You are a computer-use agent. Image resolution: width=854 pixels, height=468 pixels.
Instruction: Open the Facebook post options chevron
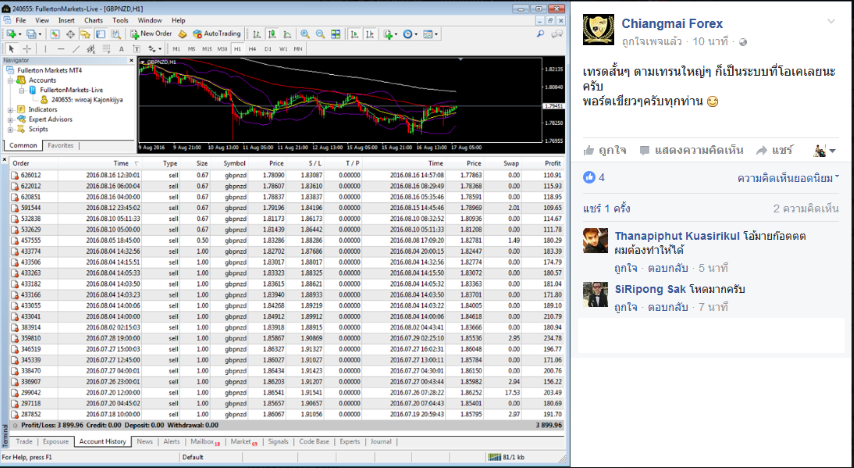831,22
